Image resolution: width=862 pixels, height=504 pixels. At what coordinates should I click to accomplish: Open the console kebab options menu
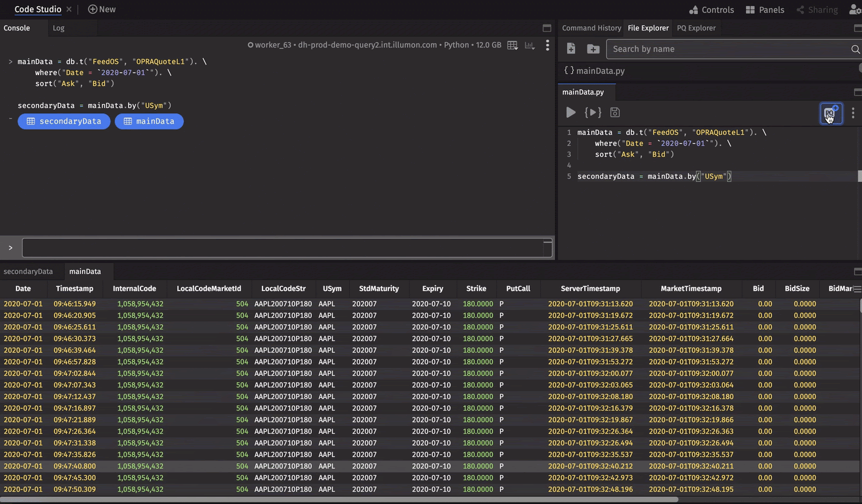click(547, 45)
